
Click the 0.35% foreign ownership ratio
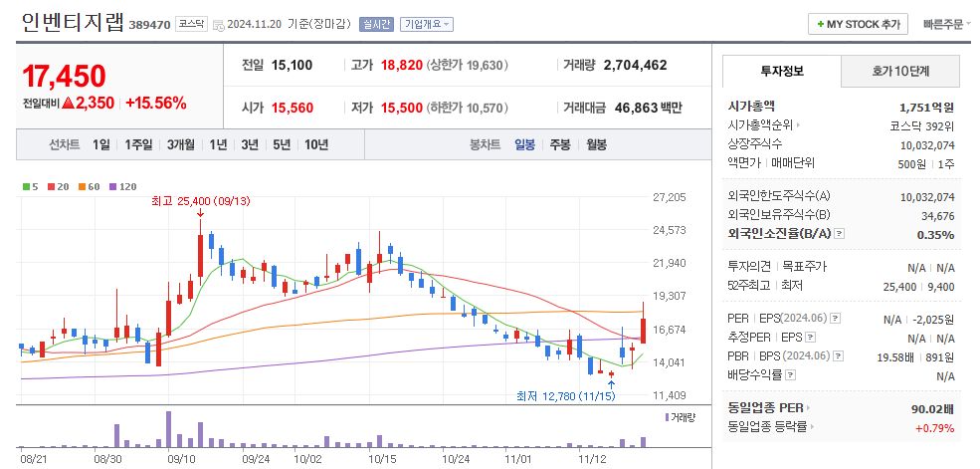pos(935,235)
